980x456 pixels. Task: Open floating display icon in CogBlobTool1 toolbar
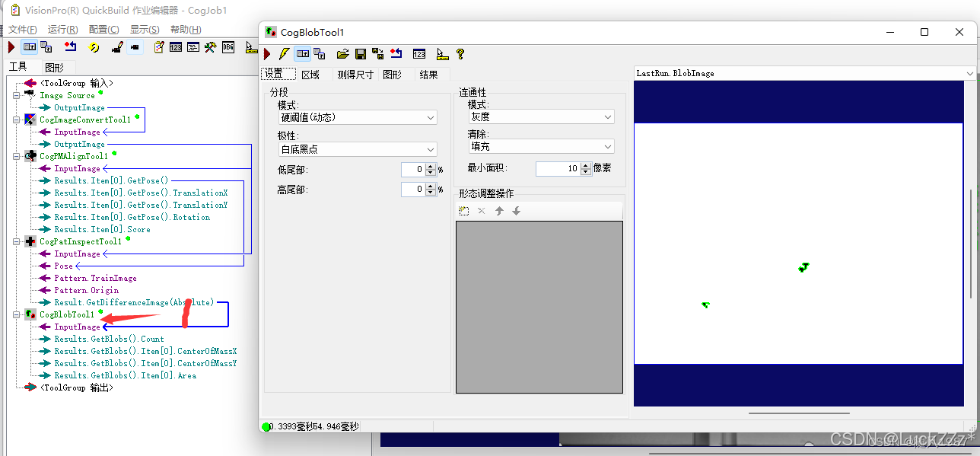click(320, 54)
